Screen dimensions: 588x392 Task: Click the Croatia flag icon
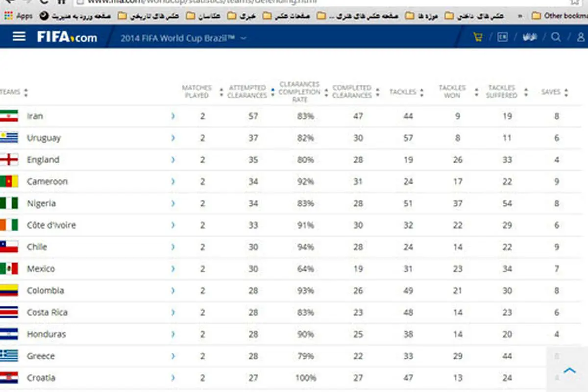tap(9, 378)
